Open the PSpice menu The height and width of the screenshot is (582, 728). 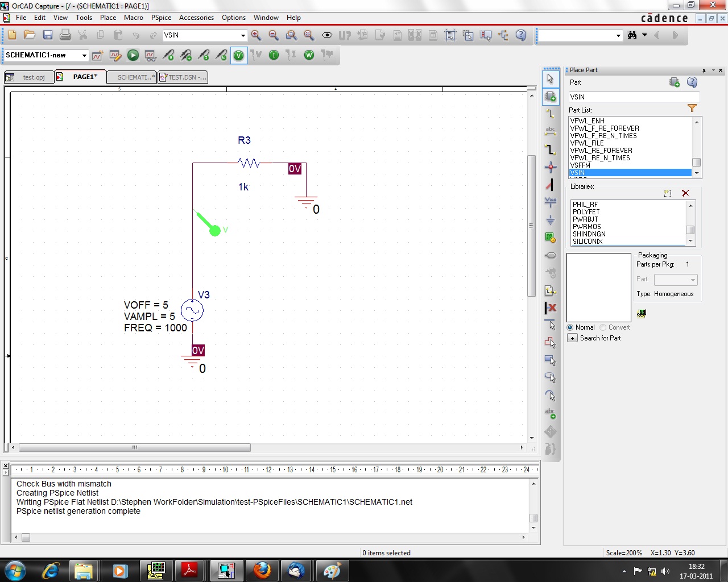coord(161,18)
